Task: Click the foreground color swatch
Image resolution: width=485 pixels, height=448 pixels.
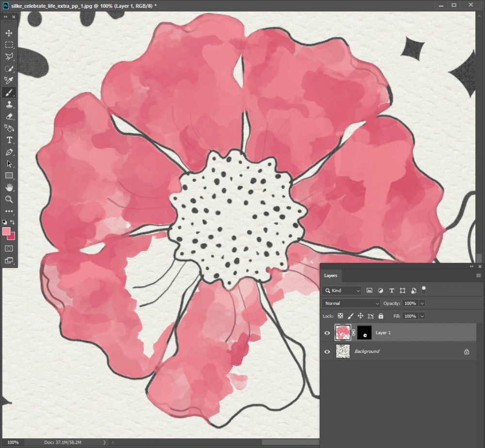Action: tap(7, 232)
